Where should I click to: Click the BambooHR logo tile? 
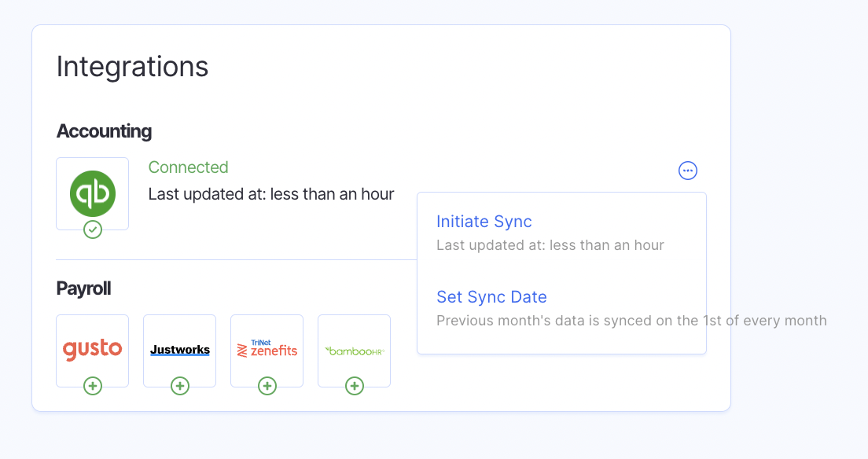354,350
